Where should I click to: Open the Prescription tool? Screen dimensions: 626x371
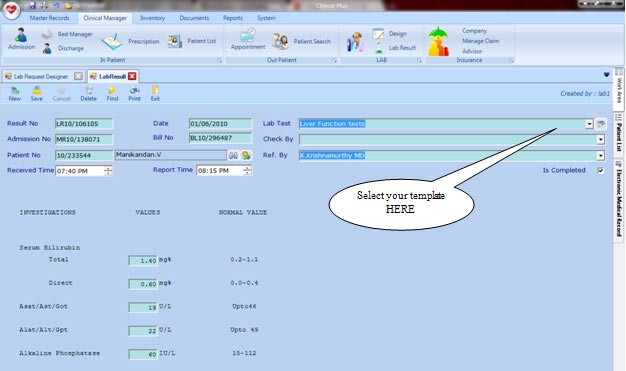coord(130,41)
